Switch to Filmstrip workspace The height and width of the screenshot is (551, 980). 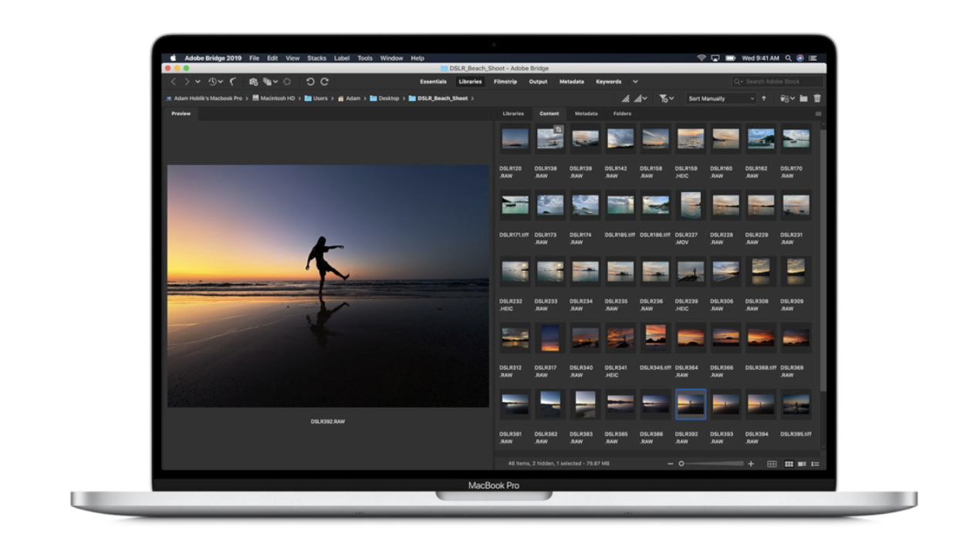click(x=505, y=82)
